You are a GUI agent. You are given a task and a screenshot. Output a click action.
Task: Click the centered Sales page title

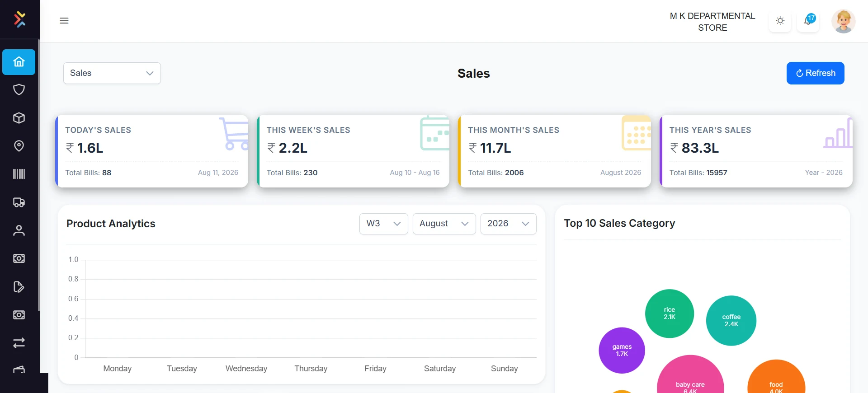[x=474, y=73]
